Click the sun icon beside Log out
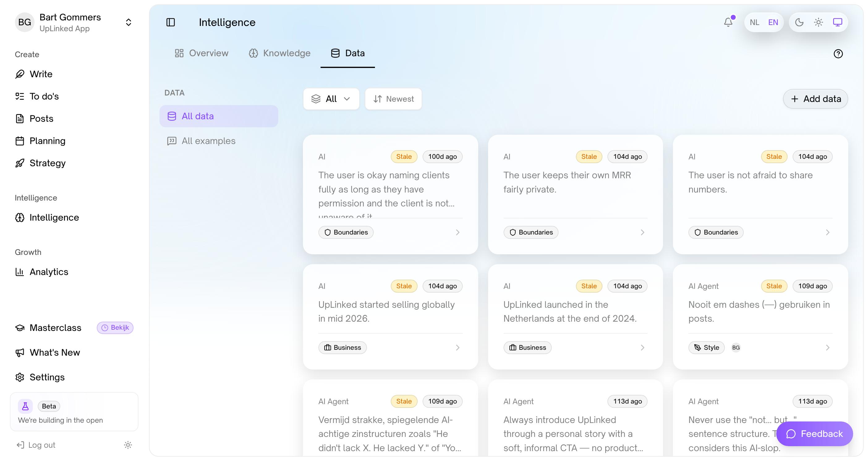 coord(128,445)
